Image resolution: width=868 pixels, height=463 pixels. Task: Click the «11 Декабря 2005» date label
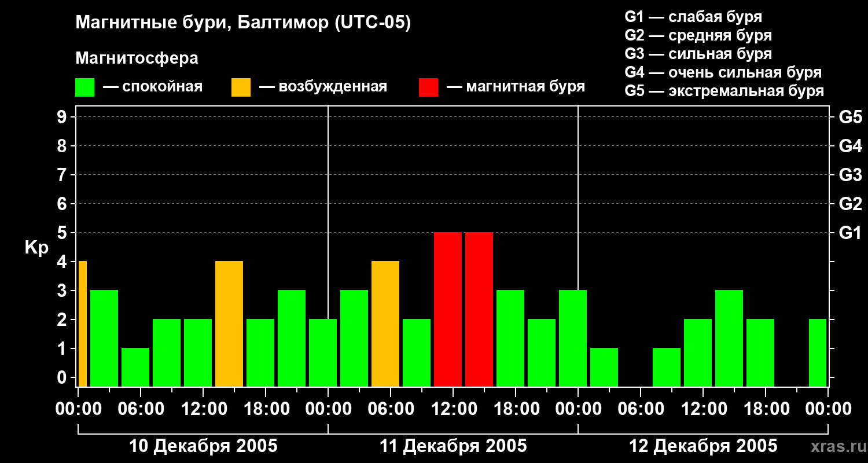pos(453,446)
